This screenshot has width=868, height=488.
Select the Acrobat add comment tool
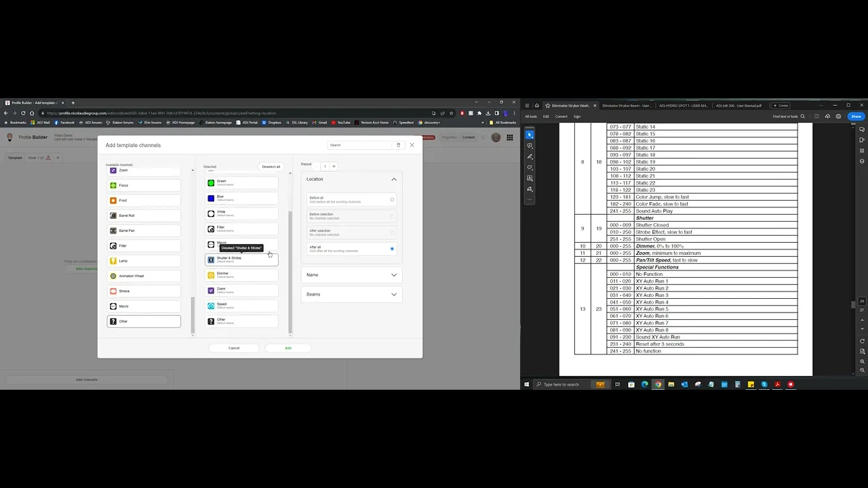(530, 146)
